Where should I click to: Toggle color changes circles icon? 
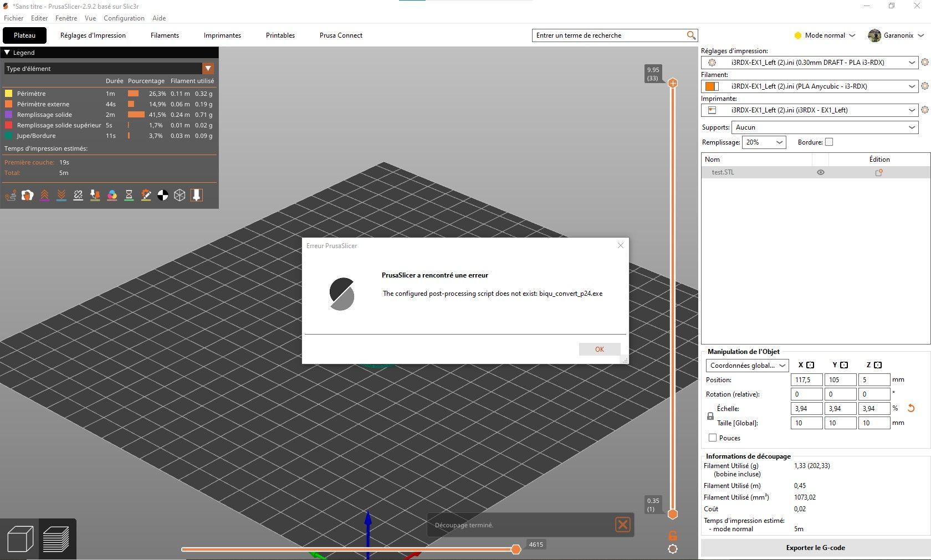tap(112, 195)
